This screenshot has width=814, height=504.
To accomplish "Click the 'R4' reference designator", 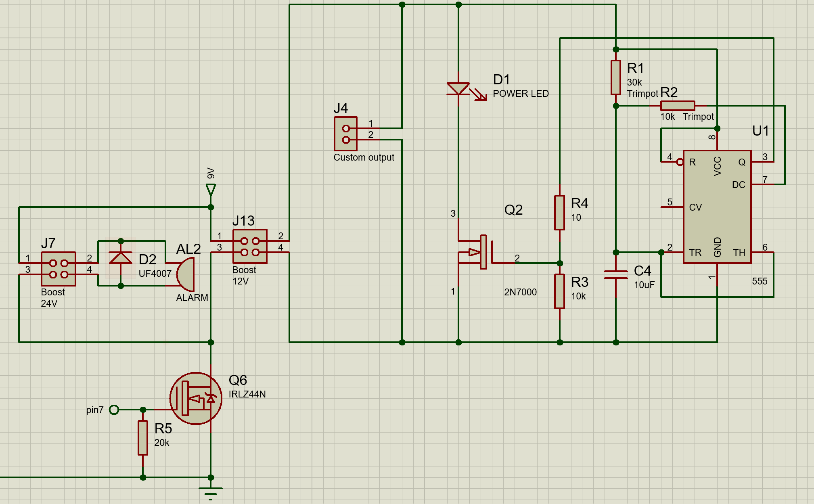I will [580, 203].
